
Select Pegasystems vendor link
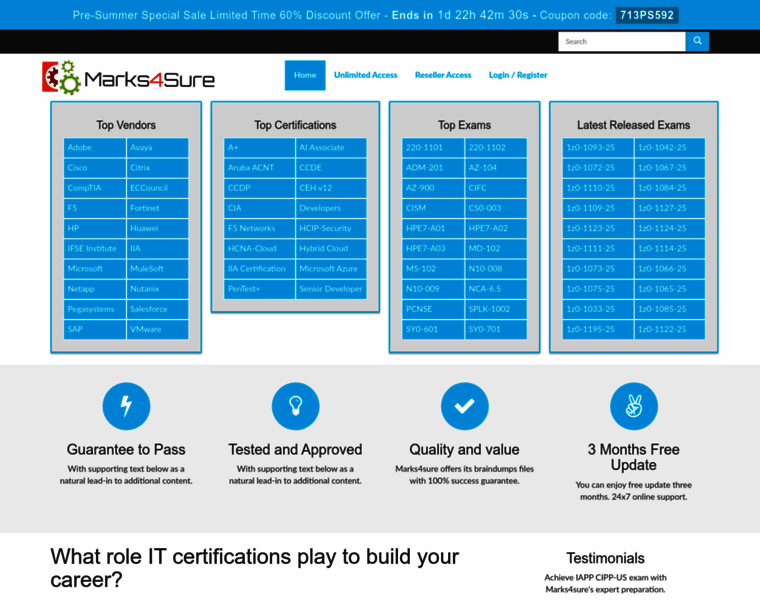pyautogui.click(x=95, y=309)
